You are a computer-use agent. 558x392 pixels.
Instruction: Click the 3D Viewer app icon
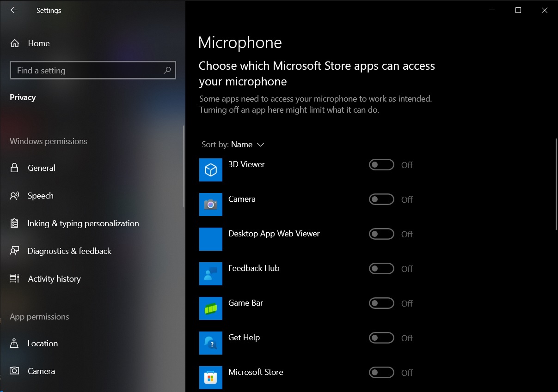pyautogui.click(x=210, y=170)
